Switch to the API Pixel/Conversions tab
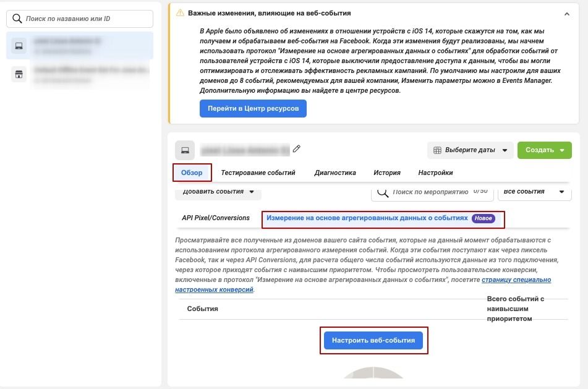Image resolution: width=588 pixels, height=389 pixels. coord(216,218)
